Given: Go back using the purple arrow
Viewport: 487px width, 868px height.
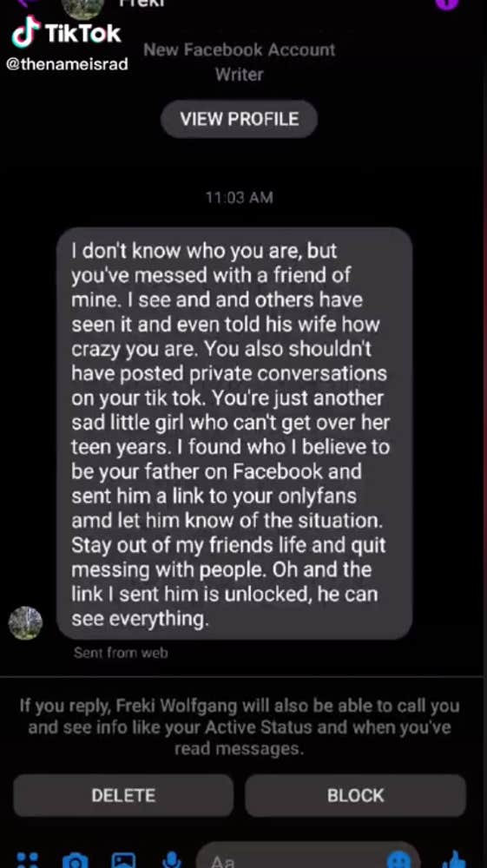Looking at the screenshot, I should [x=25, y=3].
